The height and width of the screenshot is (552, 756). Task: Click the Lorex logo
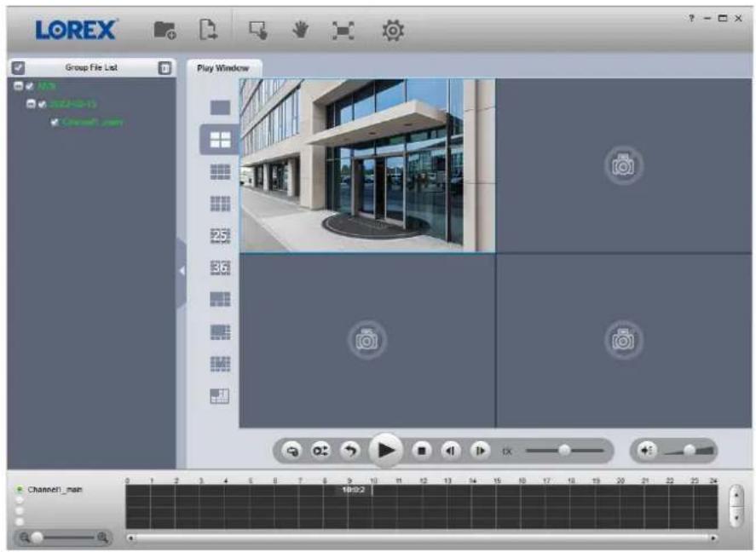coord(76,30)
